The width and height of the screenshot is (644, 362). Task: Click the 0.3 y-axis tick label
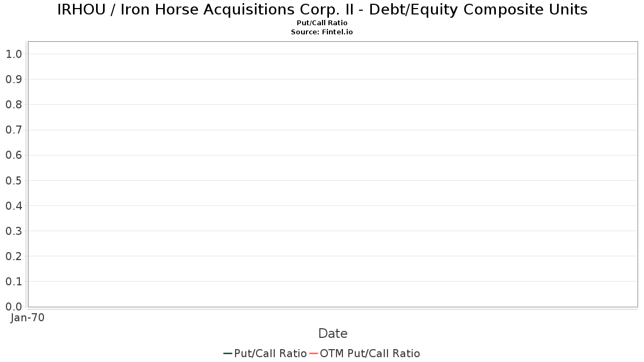(13, 231)
